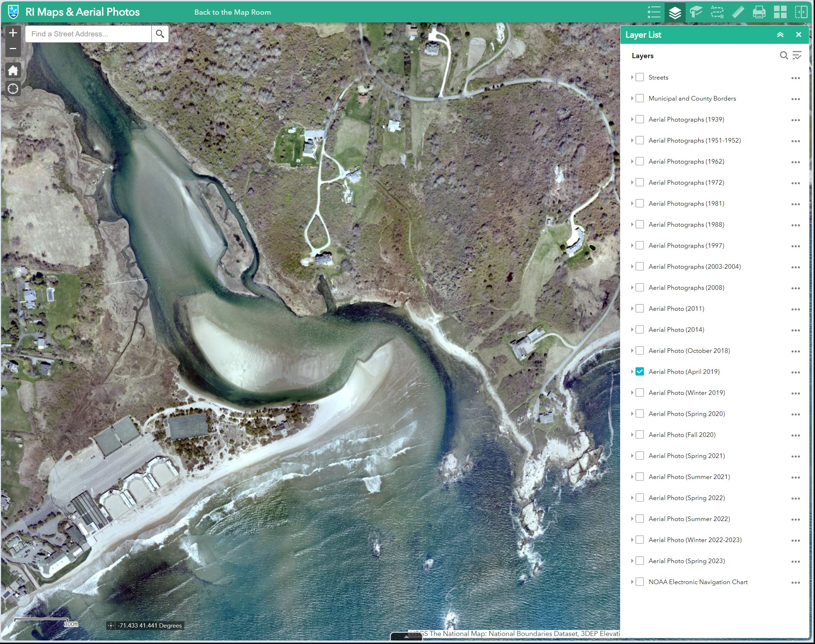Screen dimensions: 815x644
Task: Click the search layers magnifier in Layer List
Action: coord(783,55)
